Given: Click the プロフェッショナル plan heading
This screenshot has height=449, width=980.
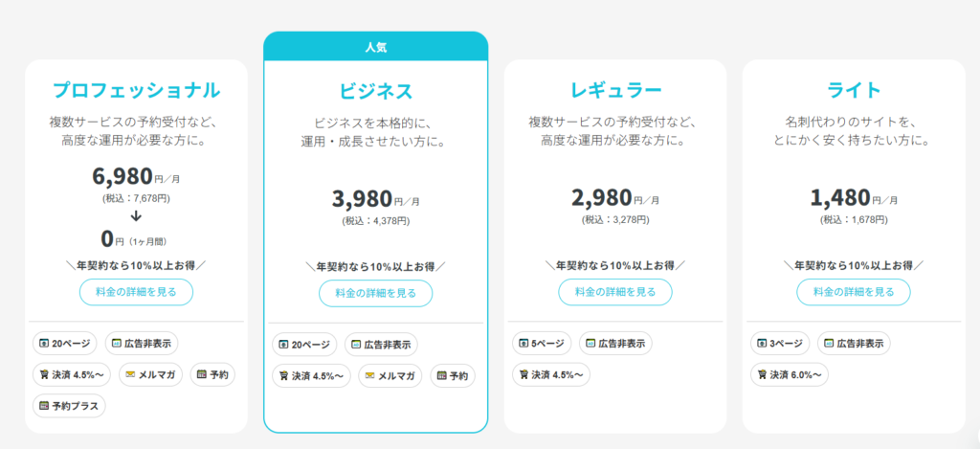Looking at the screenshot, I should coord(136,91).
